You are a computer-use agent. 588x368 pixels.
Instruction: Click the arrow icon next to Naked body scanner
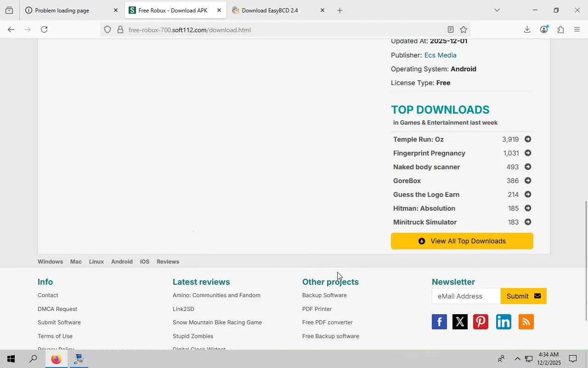point(528,167)
